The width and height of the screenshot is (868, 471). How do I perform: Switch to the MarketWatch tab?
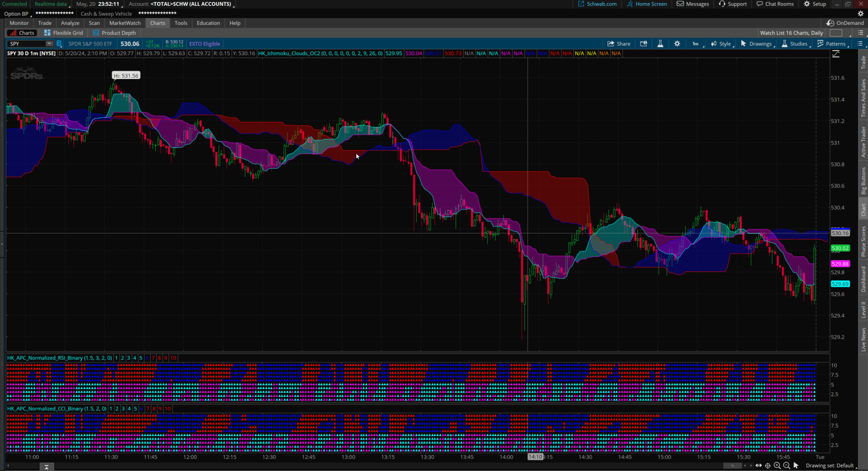[125, 23]
